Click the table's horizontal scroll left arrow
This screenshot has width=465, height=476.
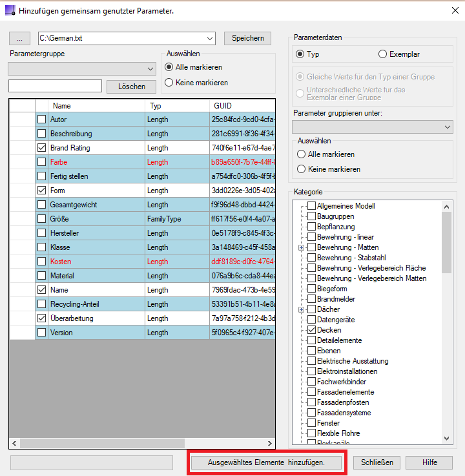[x=14, y=443]
